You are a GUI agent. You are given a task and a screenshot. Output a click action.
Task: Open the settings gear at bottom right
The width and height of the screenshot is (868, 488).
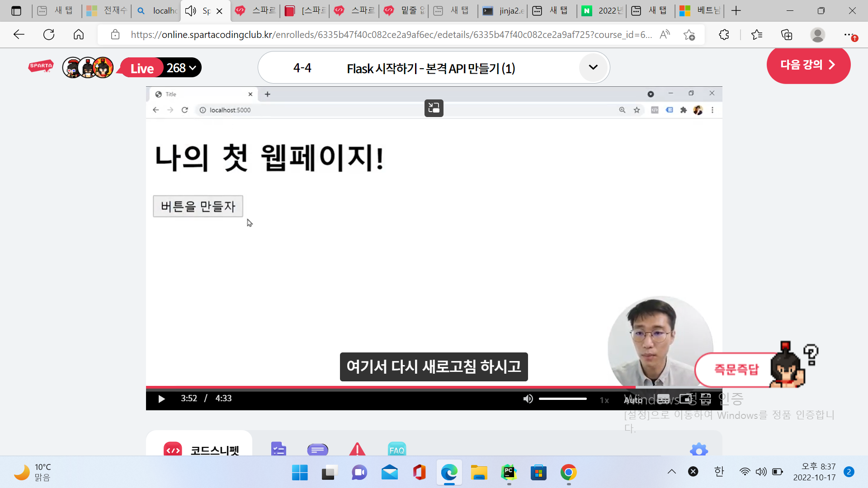(698, 450)
